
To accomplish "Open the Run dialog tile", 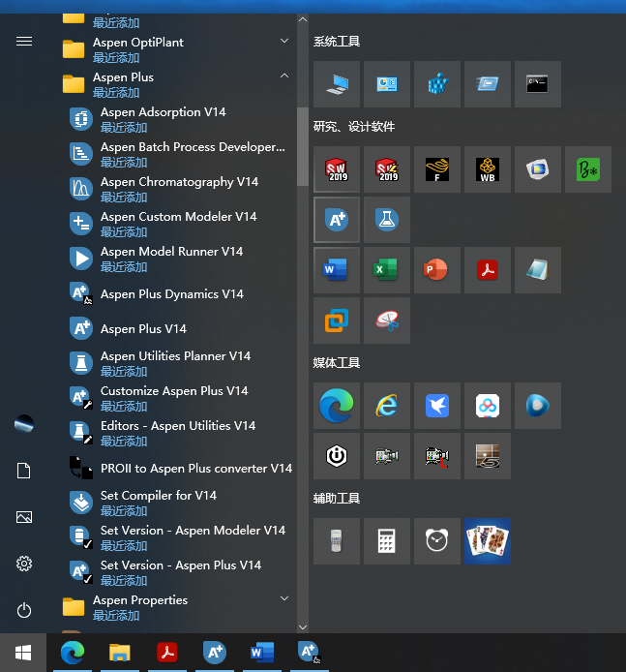I will coord(488,84).
